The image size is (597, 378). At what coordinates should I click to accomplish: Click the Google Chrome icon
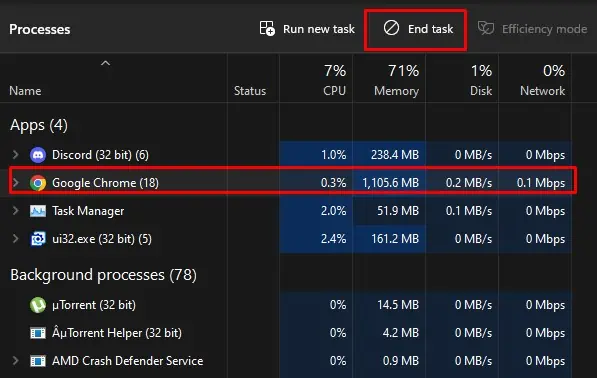(x=38, y=183)
